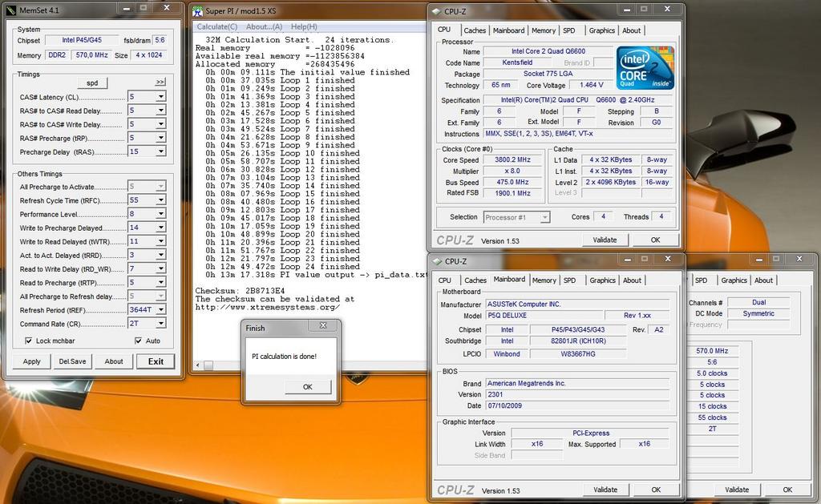The image size is (821, 504).
Task: Switch to Mainboard tab in upper CPU-Z
Action: click(508, 30)
